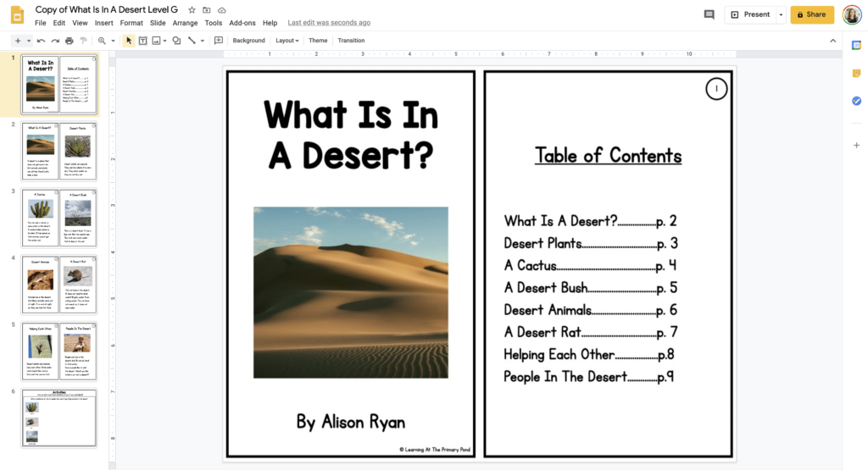
Task: Insert a text box
Action: tap(142, 41)
